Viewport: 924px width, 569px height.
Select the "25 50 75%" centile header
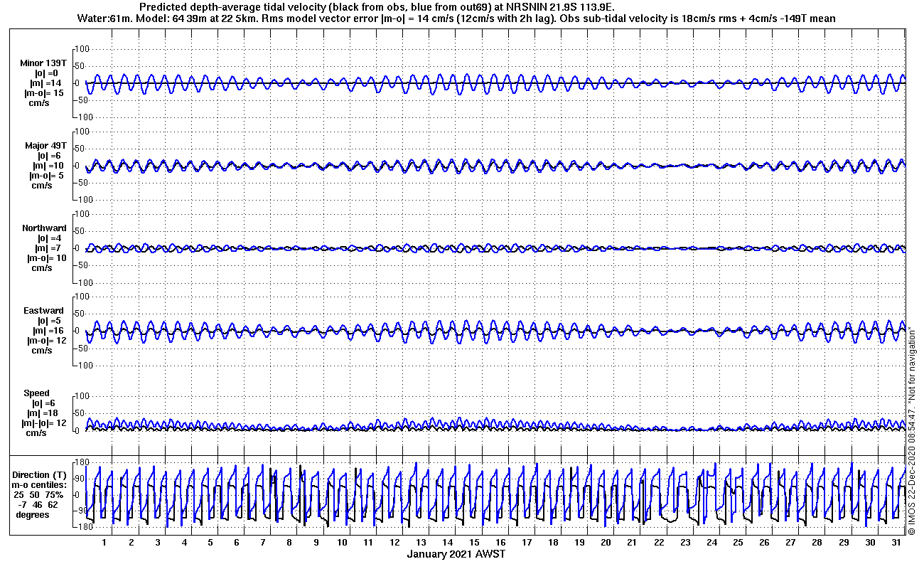click(x=39, y=495)
